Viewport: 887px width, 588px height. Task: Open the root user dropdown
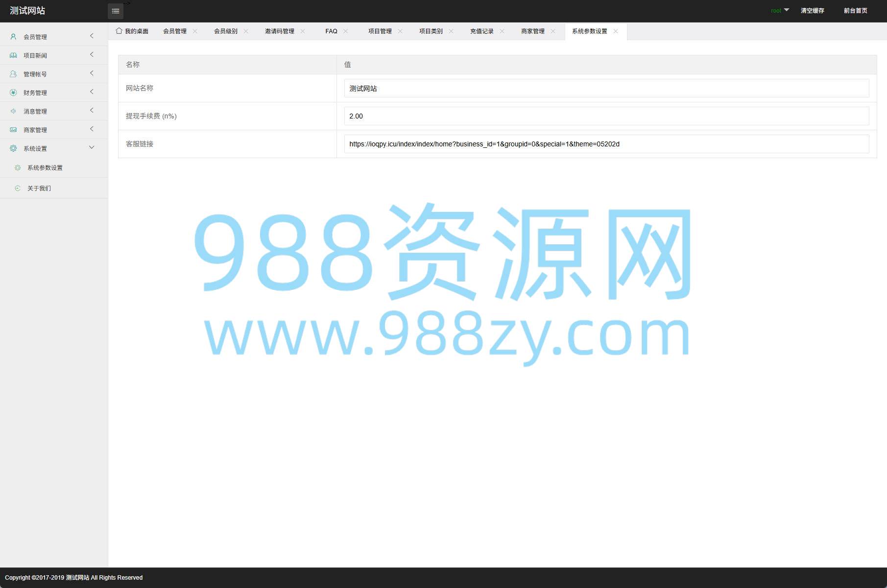(x=780, y=10)
